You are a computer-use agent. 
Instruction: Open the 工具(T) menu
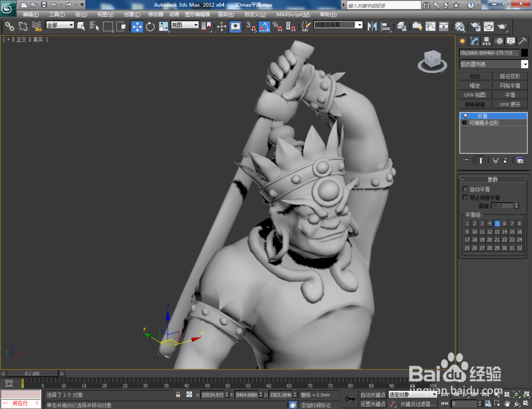(x=57, y=14)
